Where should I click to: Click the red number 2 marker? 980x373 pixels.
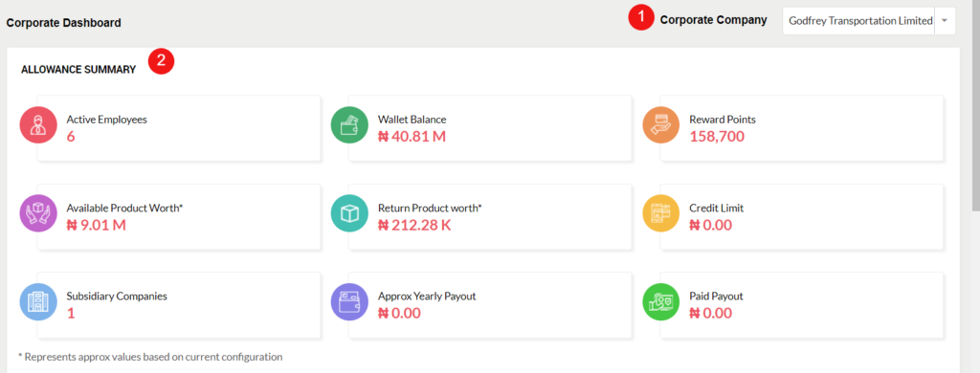pos(161,62)
